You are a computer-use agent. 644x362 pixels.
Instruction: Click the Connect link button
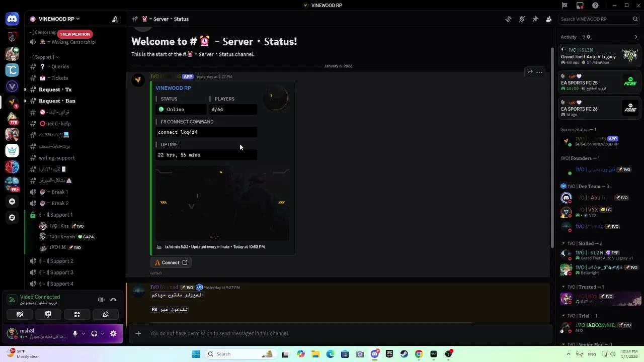[171, 262]
